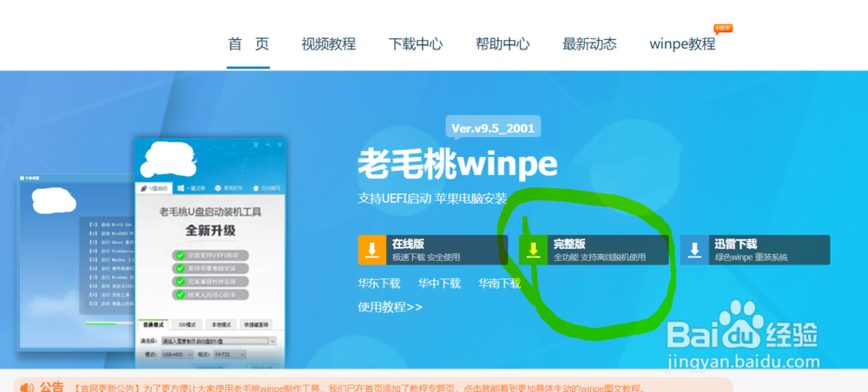This screenshot has width=868, height=392.
Task: Select the 常用软件 tab in the tool preview
Action: click(229, 188)
